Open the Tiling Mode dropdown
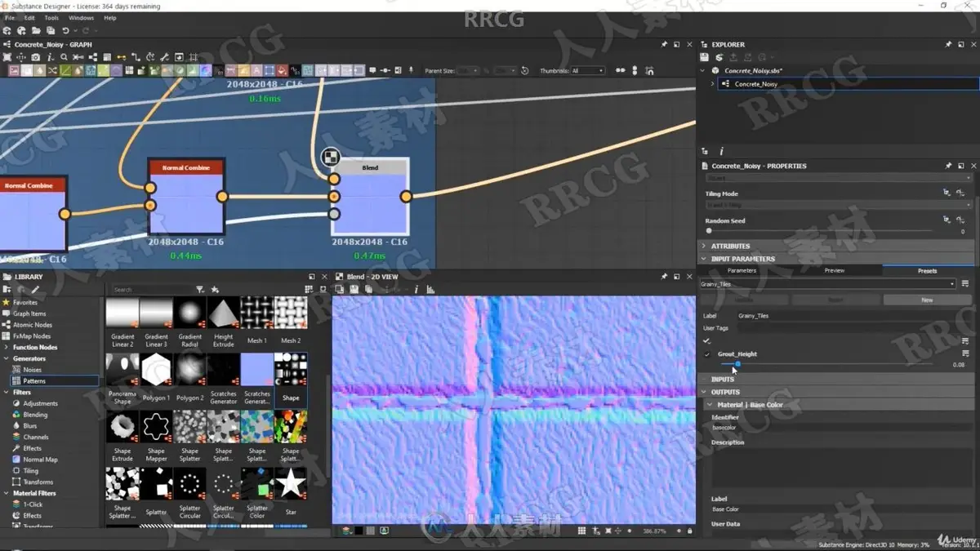Viewport: 980px width, 551px height. pyautogui.click(x=838, y=205)
